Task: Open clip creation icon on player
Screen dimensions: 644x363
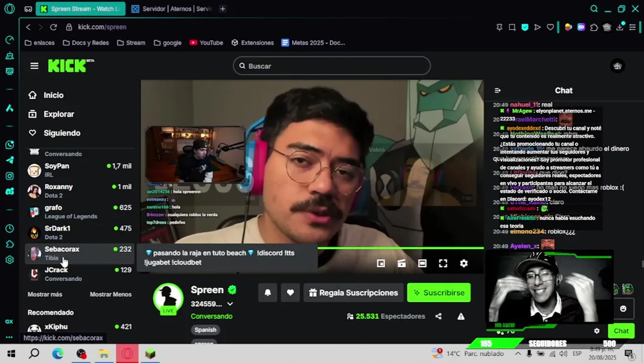Action: click(402, 263)
